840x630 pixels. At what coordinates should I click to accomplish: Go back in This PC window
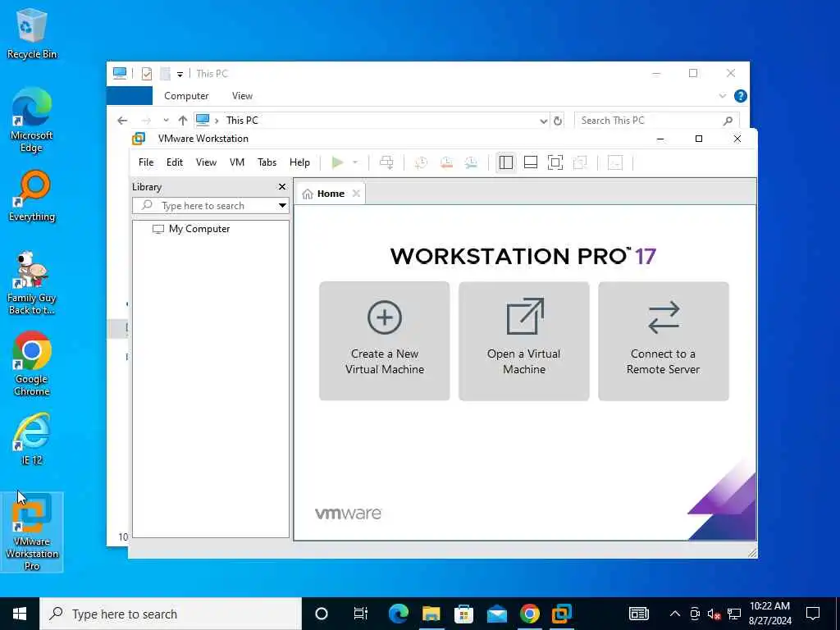point(122,121)
